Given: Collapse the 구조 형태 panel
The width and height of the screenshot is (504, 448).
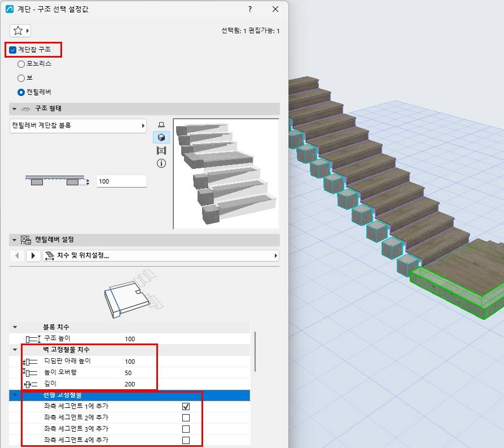Looking at the screenshot, I should click(15, 109).
